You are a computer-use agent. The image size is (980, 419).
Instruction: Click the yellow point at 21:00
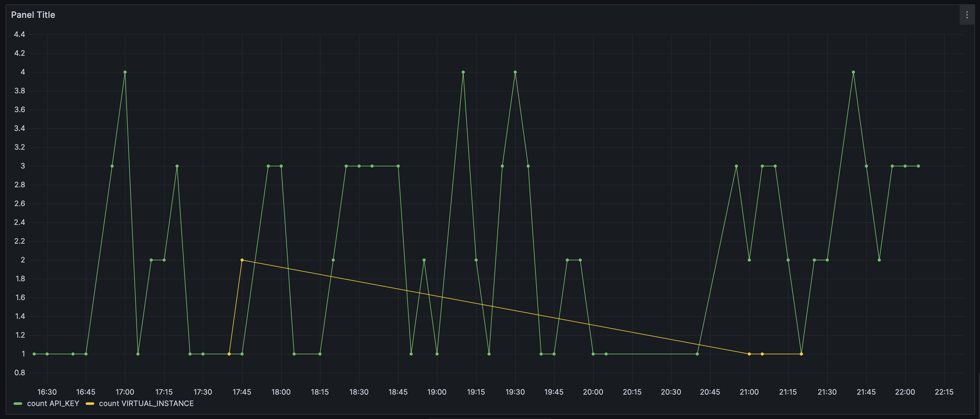(749, 354)
